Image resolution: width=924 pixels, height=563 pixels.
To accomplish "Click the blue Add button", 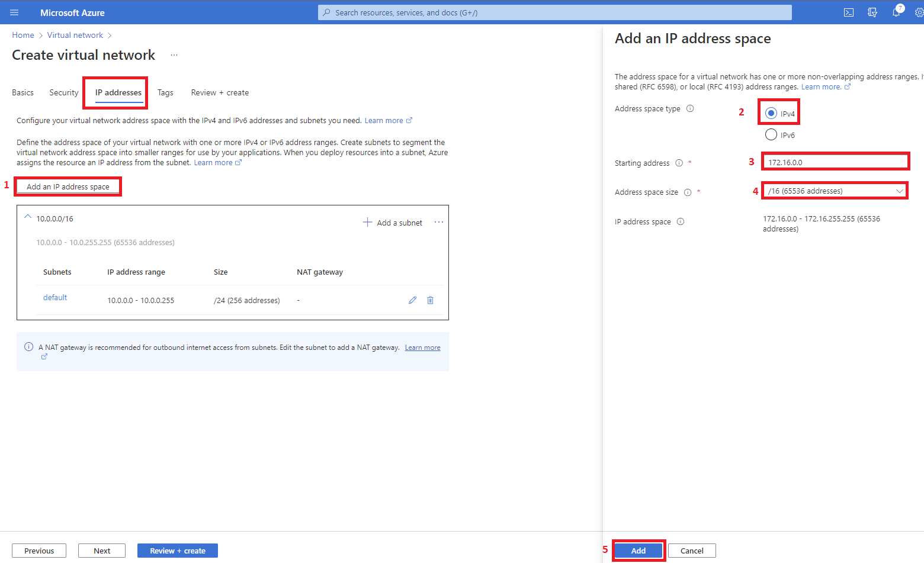I will click(639, 551).
